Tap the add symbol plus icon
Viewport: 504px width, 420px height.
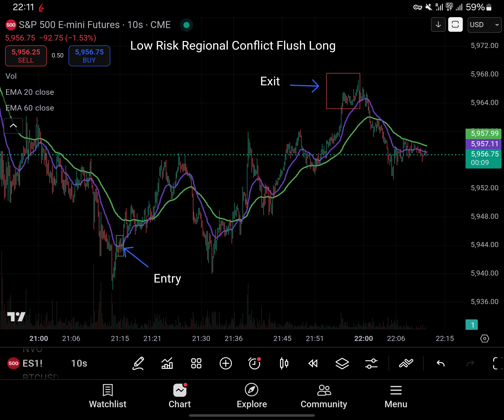(226, 363)
